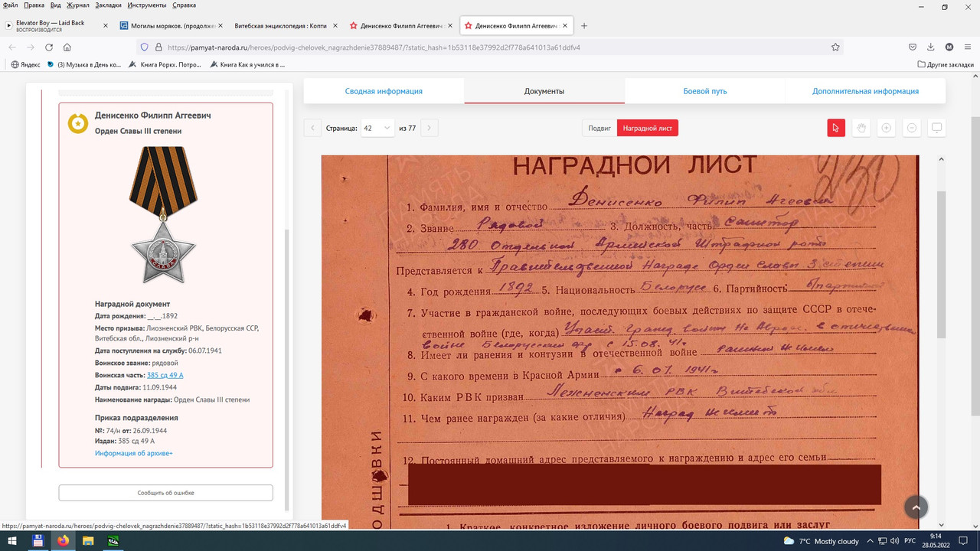Viewport: 980px width, 551px height.
Task: Zoom out of the document image
Action: coord(911,128)
